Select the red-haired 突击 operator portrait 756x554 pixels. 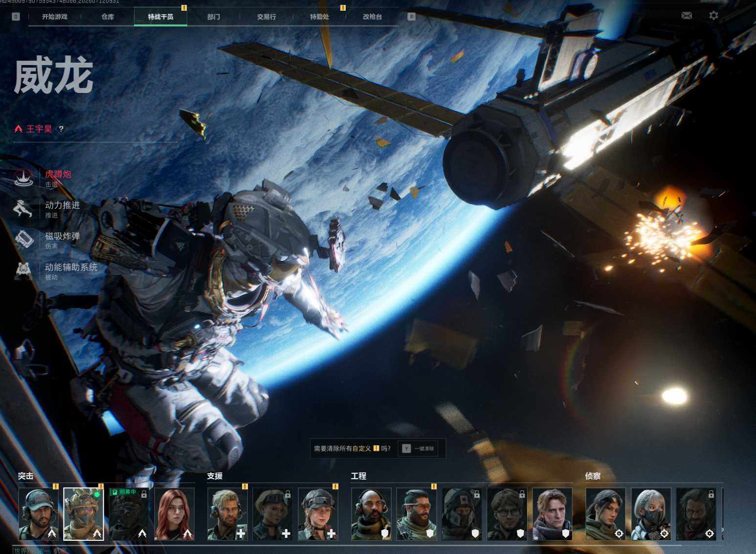[x=175, y=514]
